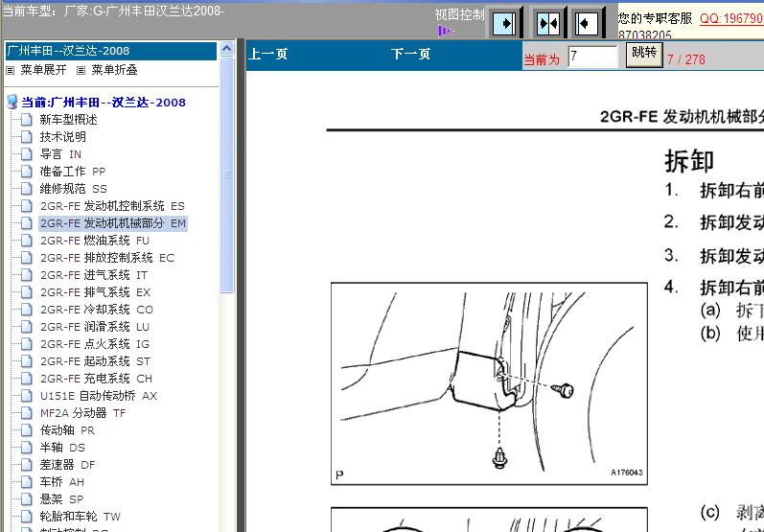The image size is (764, 532).
Task: Click the page icon beside 点火系统 IG
Action: click(x=27, y=344)
